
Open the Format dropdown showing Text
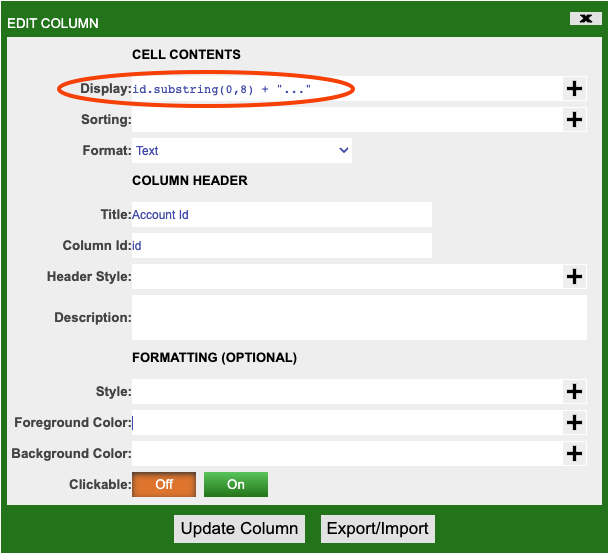click(x=242, y=151)
